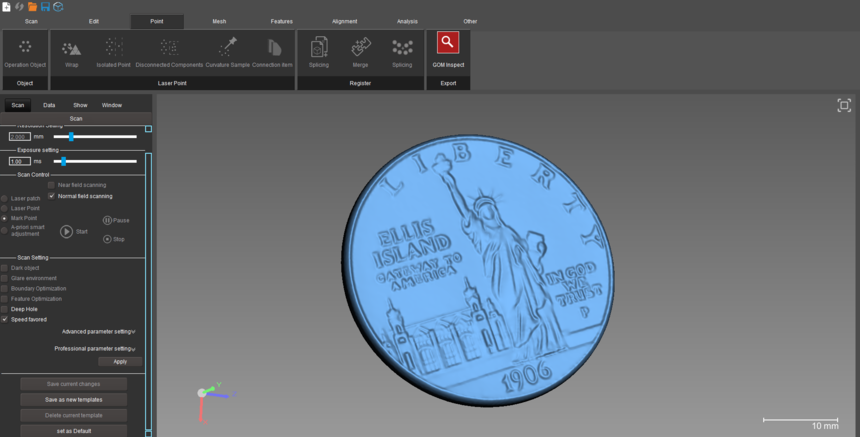Select the Operation Object tool
860x437 pixels.
point(25,53)
